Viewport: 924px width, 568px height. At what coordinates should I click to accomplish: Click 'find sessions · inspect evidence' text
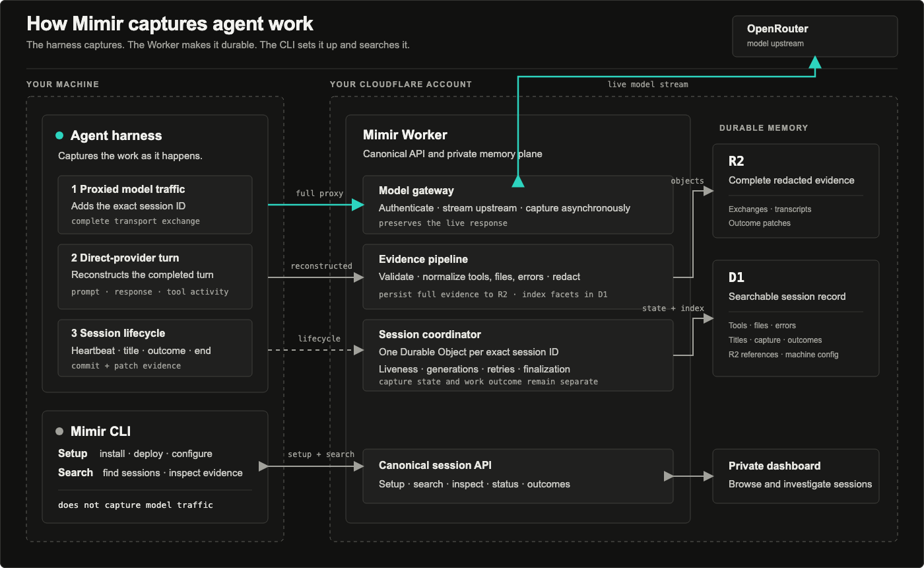click(x=172, y=473)
